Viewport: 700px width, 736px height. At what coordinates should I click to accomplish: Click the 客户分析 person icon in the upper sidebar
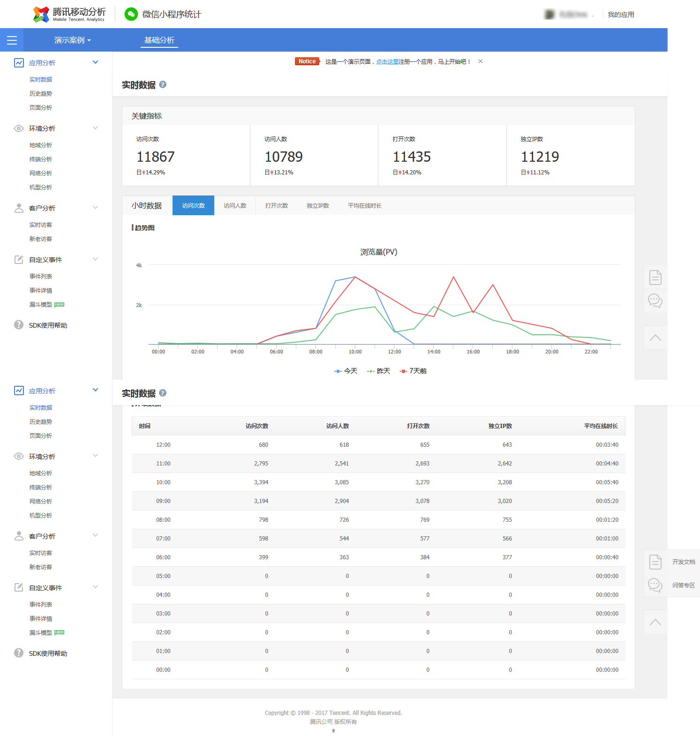click(x=19, y=208)
